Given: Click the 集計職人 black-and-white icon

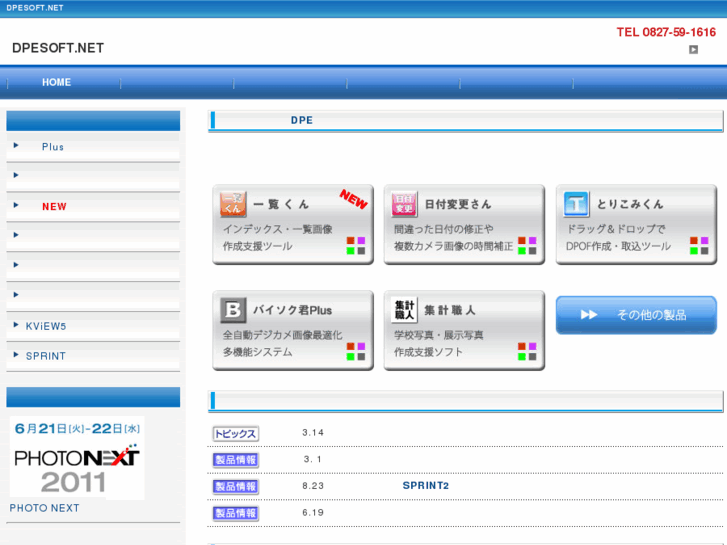Looking at the screenshot, I should [x=404, y=310].
